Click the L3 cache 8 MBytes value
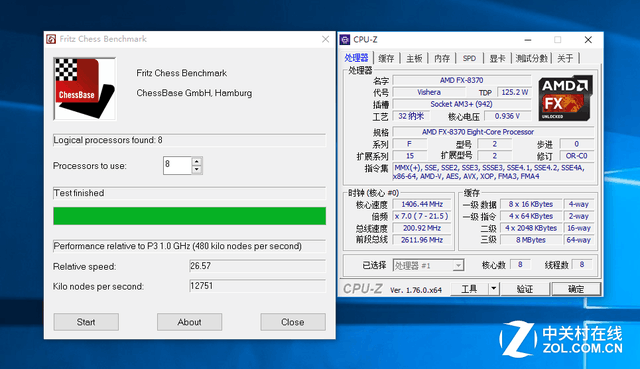The height and width of the screenshot is (369, 640). pyautogui.click(x=531, y=240)
